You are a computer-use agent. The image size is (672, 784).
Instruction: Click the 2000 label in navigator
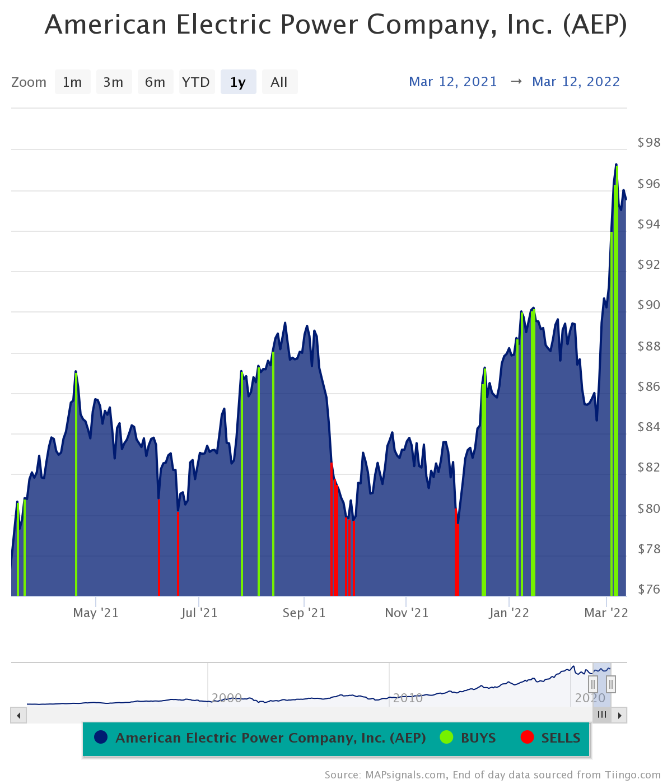227,698
